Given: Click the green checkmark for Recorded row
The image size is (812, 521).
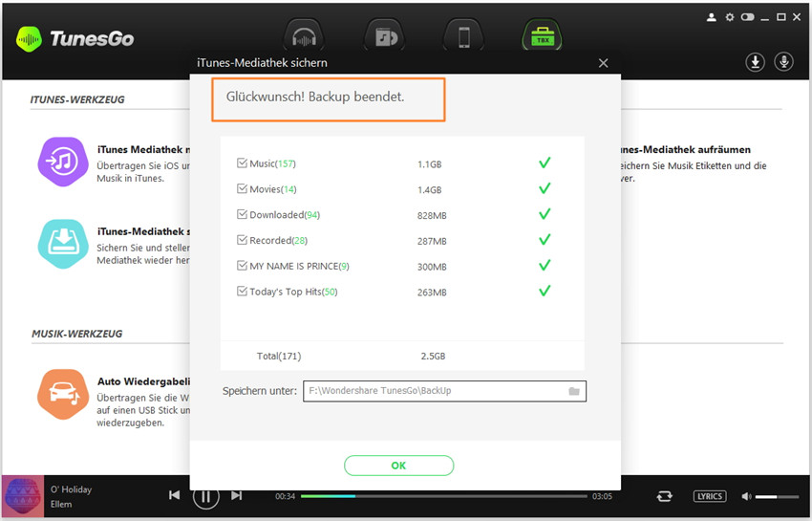Looking at the screenshot, I should click(545, 240).
